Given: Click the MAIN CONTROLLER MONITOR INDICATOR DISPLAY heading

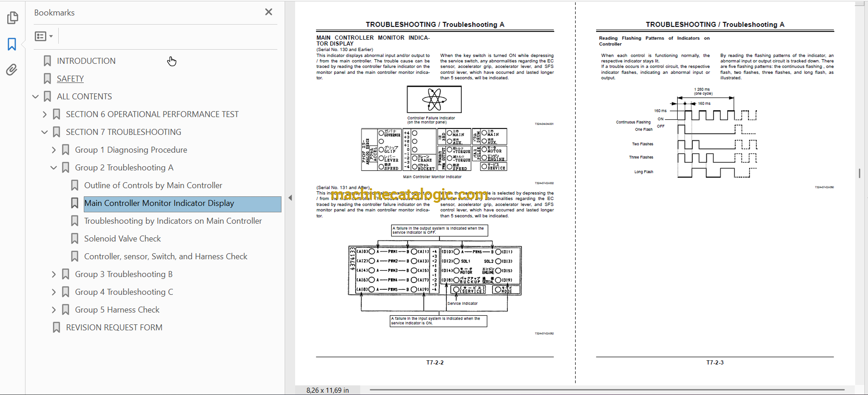Looking at the screenshot, I should pos(373,41).
